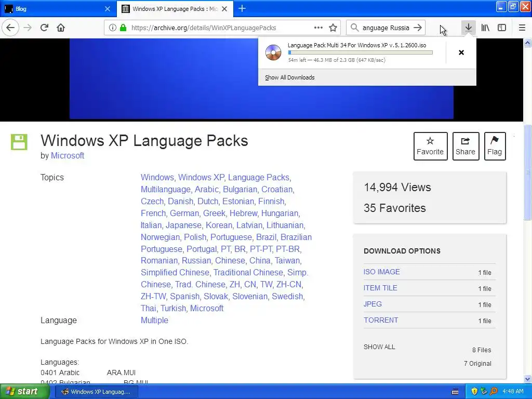Switch to the Blog tab
The height and width of the screenshot is (399, 532).
(x=58, y=9)
